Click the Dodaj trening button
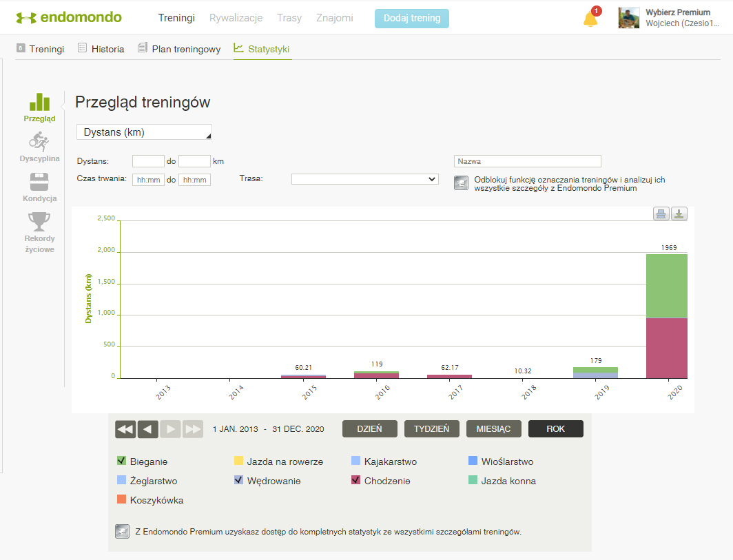Screen dimensions: 733x560 (x=412, y=19)
